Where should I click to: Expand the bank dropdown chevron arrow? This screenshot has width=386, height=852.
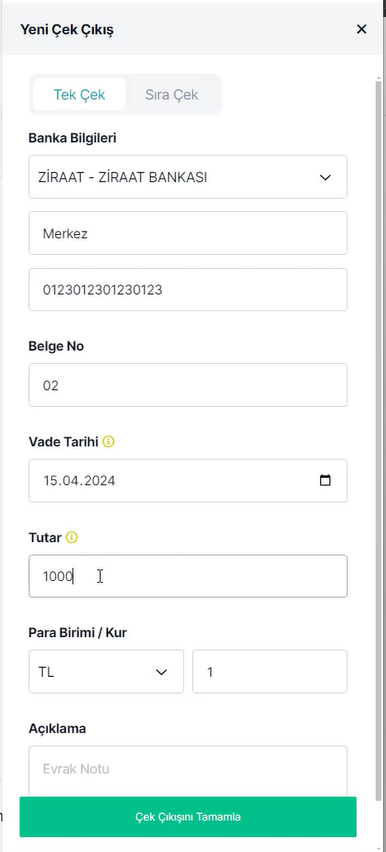(x=325, y=178)
